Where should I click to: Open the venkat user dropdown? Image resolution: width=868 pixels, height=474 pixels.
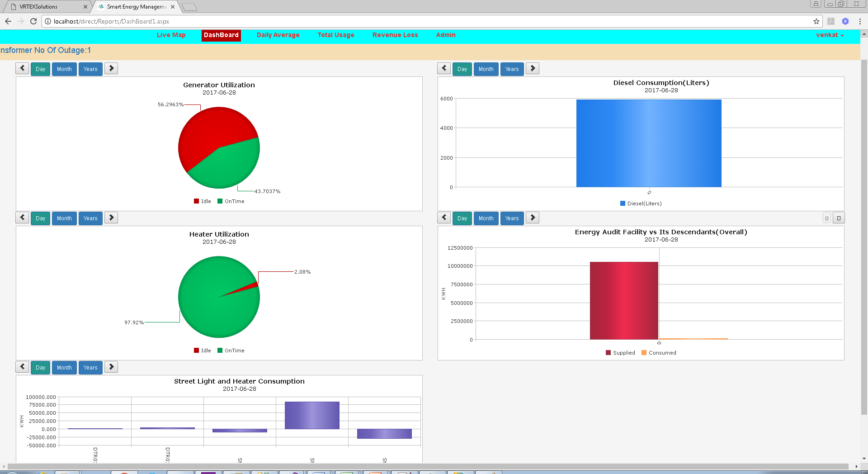pyautogui.click(x=830, y=35)
